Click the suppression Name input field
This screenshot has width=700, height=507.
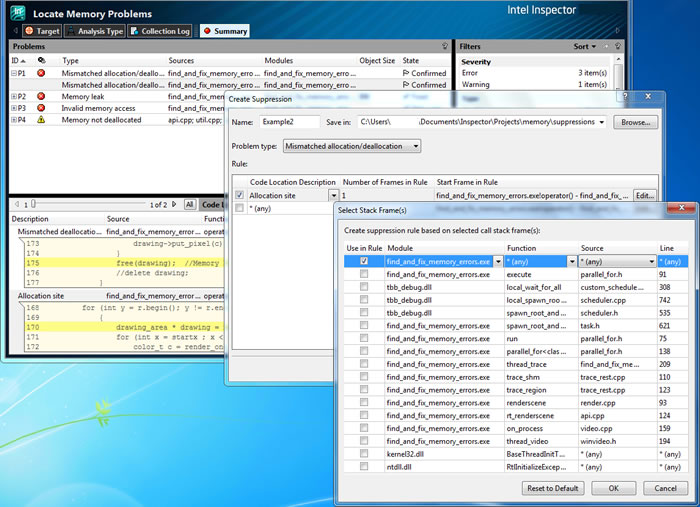pyautogui.click(x=289, y=122)
